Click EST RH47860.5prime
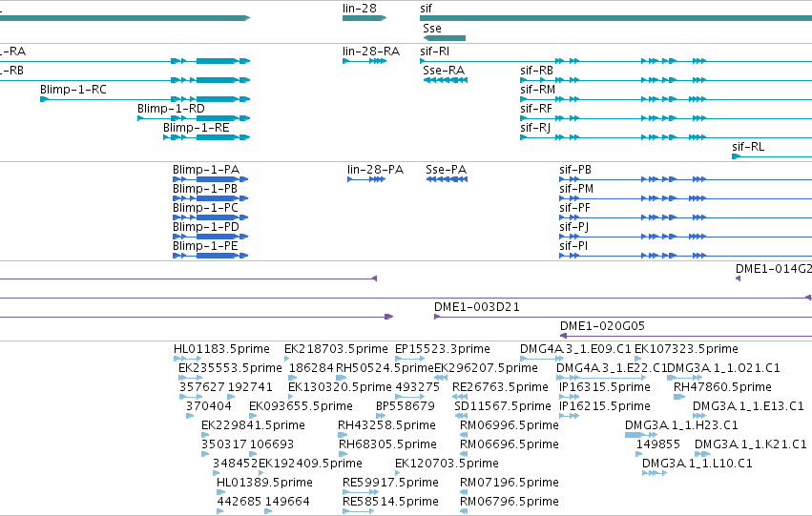 [722, 387]
